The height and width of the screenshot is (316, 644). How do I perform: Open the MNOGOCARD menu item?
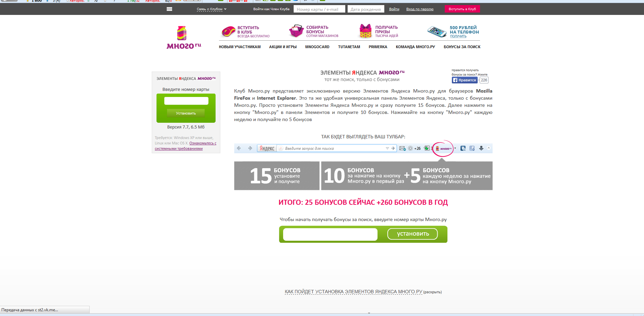pos(317,47)
